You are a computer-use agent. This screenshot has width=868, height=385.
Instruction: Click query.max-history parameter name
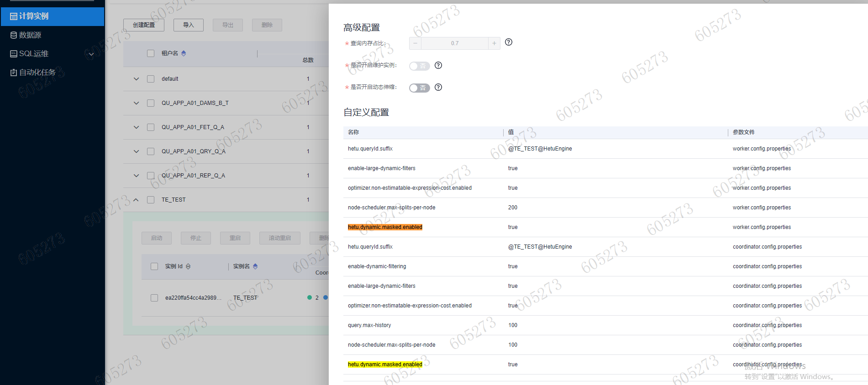pos(369,325)
